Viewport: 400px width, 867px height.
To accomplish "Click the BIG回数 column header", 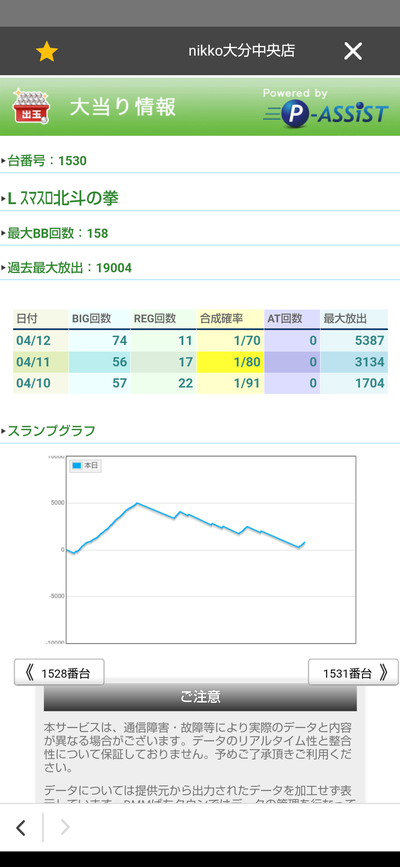I will [x=99, y=319].
